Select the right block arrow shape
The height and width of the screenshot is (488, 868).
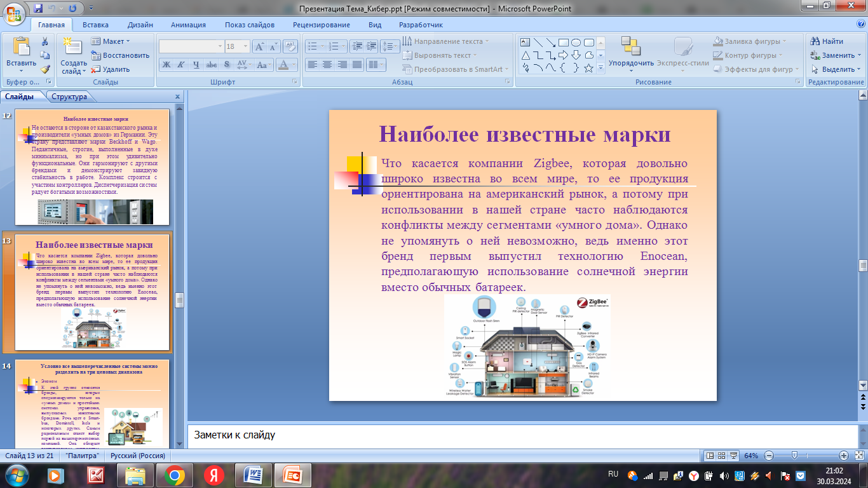564,55
